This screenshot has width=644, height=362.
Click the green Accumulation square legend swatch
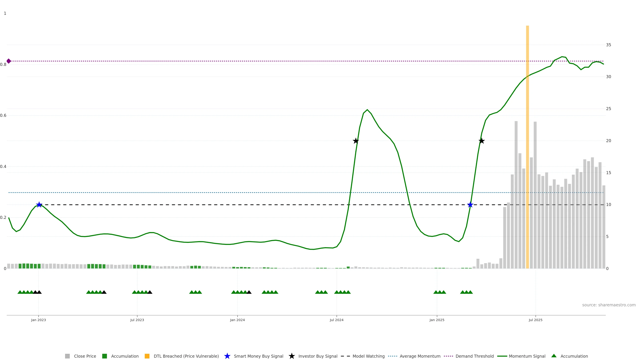[x=105, y=356]
